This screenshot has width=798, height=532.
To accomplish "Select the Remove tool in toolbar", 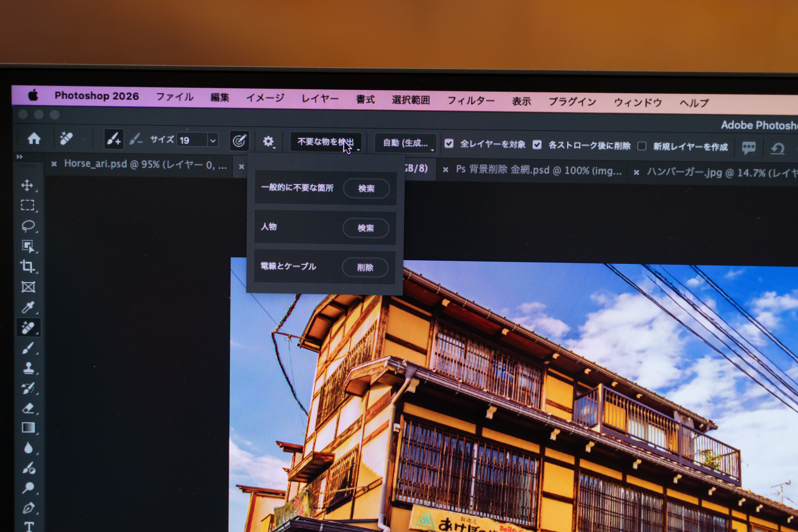I will tap(28, 328).
